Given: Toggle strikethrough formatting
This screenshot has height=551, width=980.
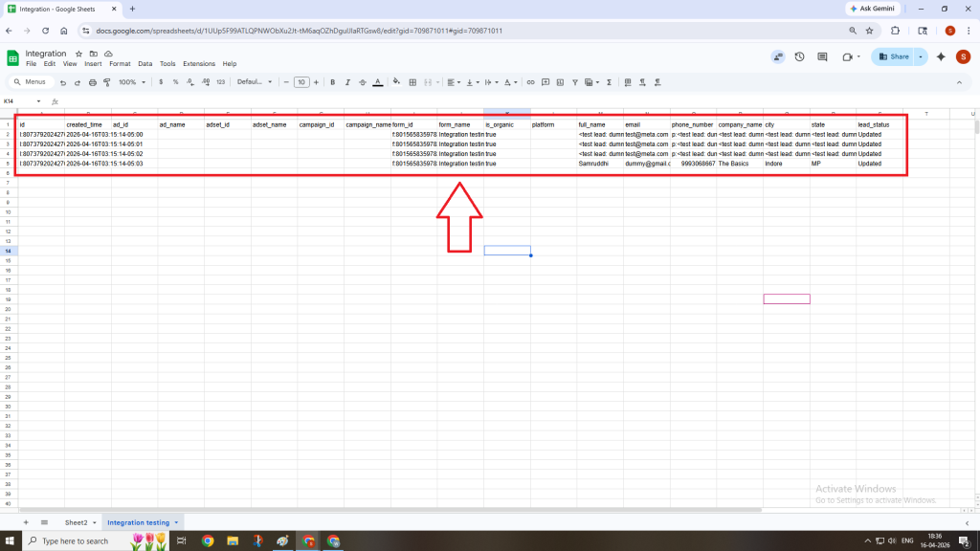Looking at the screenshot, I should 363,82.
